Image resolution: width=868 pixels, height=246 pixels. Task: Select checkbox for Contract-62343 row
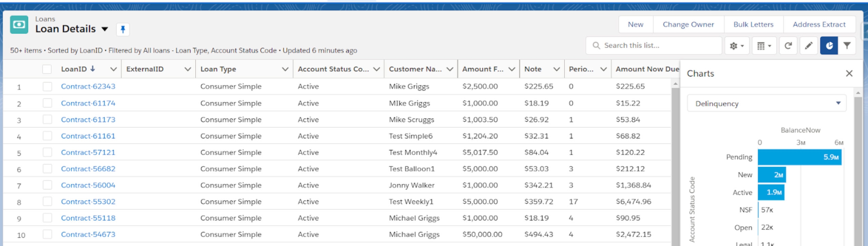(47, 87)
